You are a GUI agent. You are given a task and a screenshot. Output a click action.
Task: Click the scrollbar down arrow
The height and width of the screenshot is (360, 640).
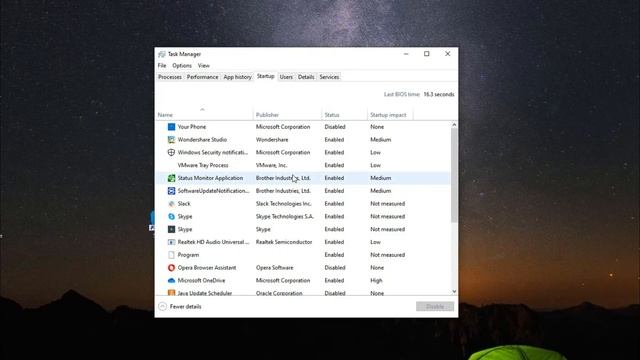pyautogui.click(x=454, y=291)
